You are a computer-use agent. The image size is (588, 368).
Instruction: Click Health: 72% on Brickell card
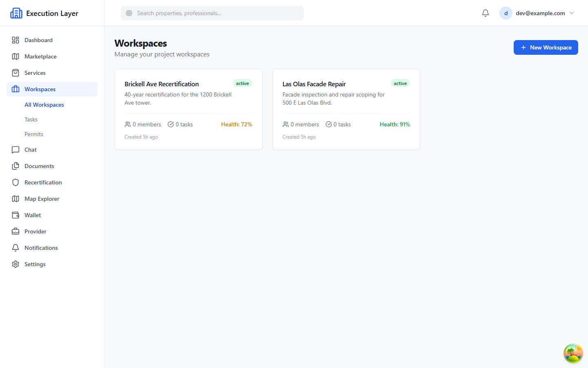(236, 124)
